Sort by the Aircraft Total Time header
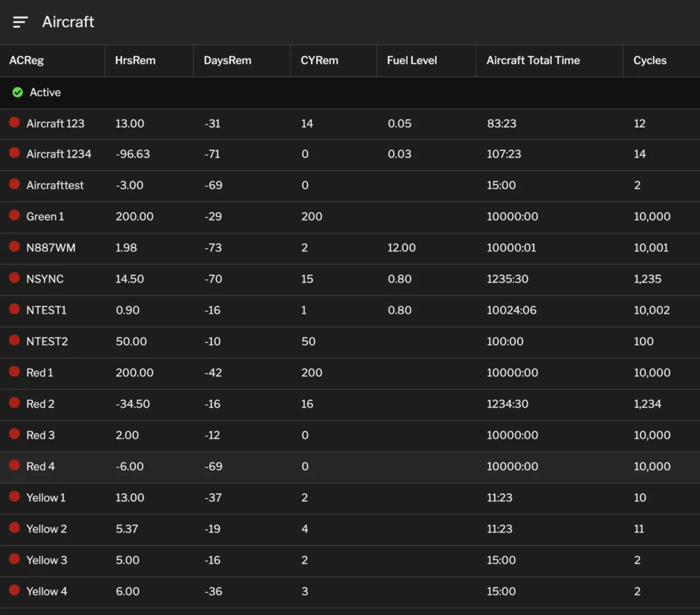 [x=533, y=60]
